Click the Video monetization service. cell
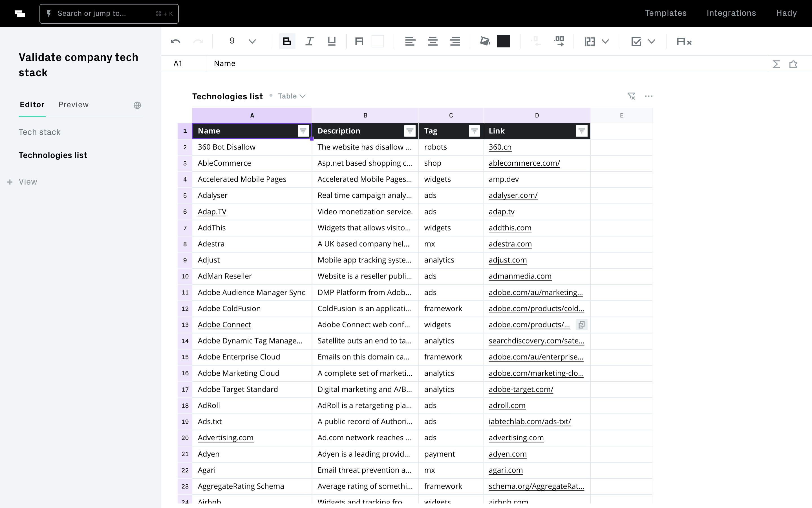This screenshot has width=812, height=508. click(365, 212)
